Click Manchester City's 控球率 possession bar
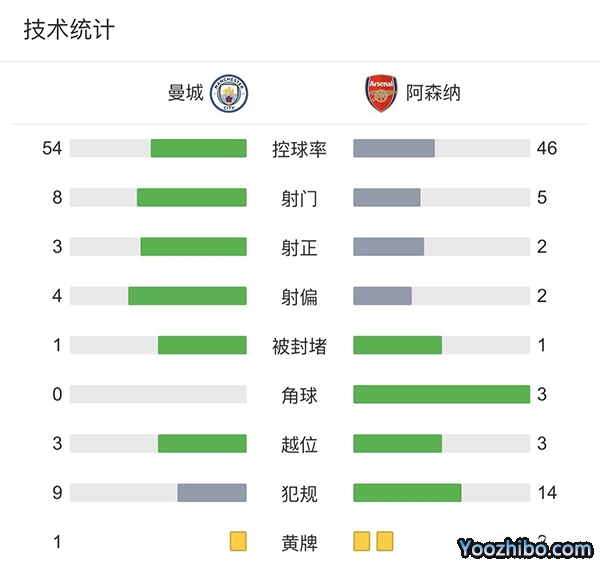Viewport: 600px width, 564px height. (x=198, y=149)
